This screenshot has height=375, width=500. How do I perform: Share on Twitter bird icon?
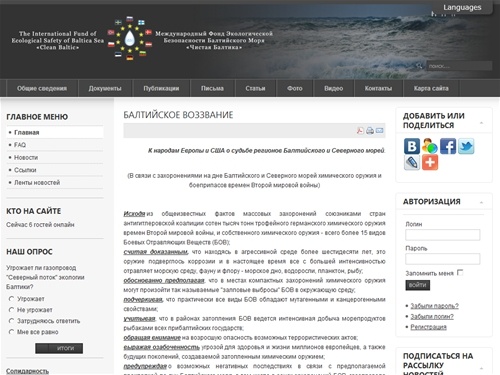(x=466, y=146)
